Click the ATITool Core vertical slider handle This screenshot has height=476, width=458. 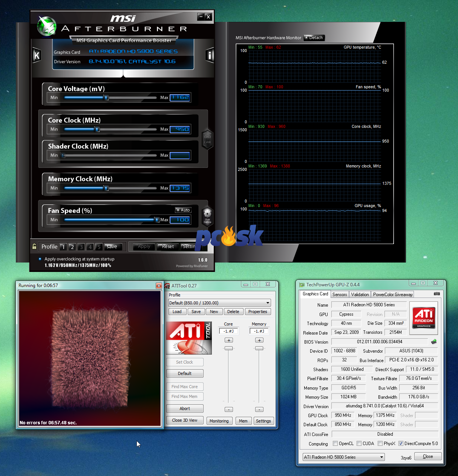coord(228,348)
